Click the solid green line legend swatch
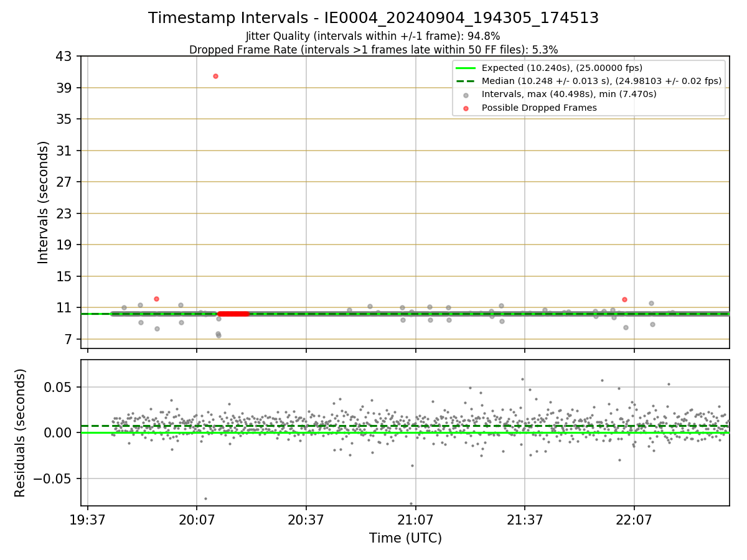Screen dimensions: 747x560 coord(466,68)
